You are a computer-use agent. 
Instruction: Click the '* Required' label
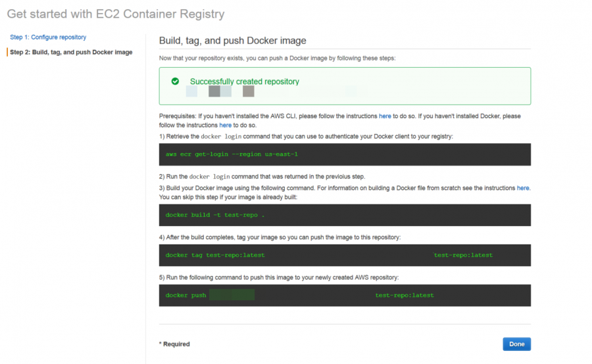click(174, 344)
